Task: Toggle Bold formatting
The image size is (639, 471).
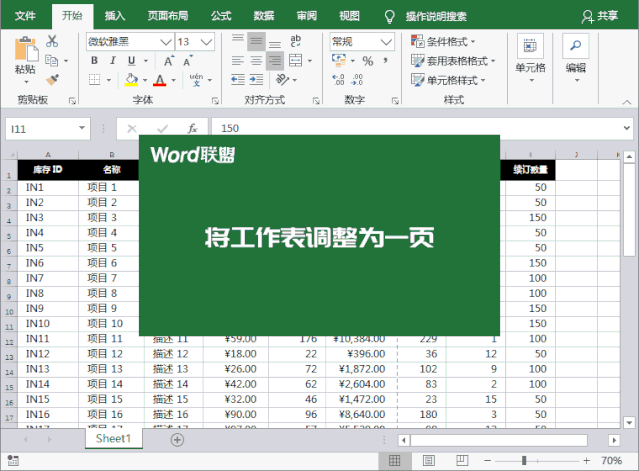Action: click(x=95, y=61)
